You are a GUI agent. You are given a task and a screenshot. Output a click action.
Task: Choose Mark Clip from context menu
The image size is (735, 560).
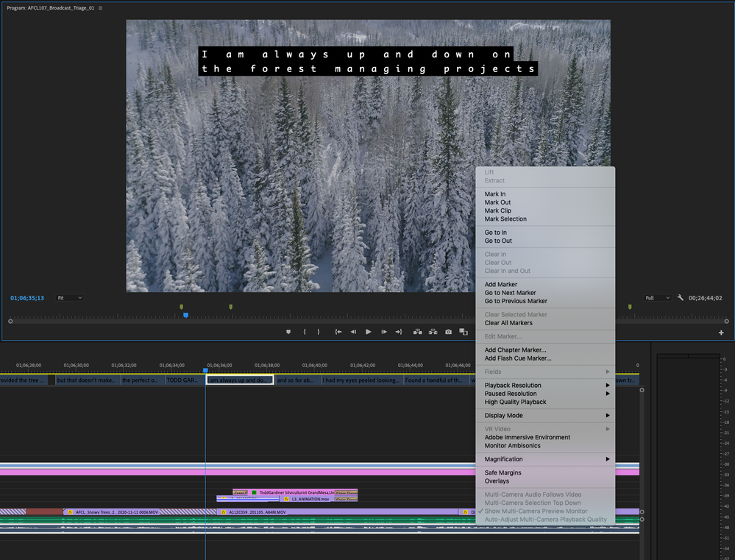pyautogui.click(x=546, y=210)
